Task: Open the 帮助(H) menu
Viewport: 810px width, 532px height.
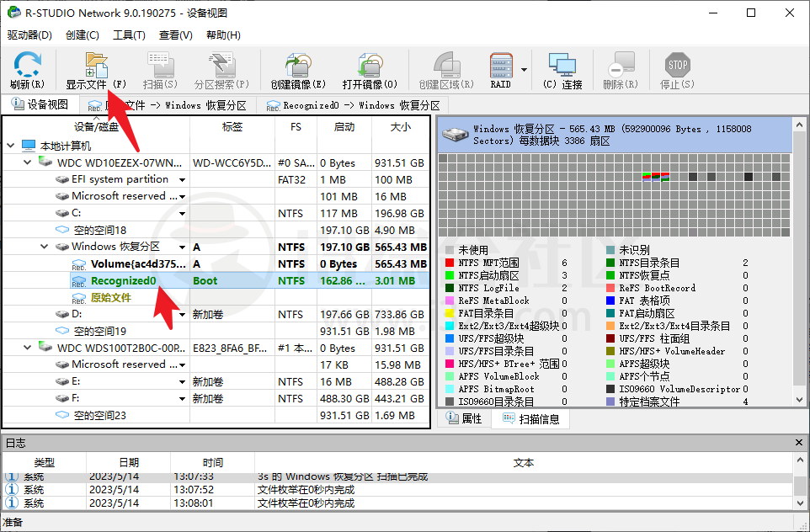Action: click(x=223, y=35)
